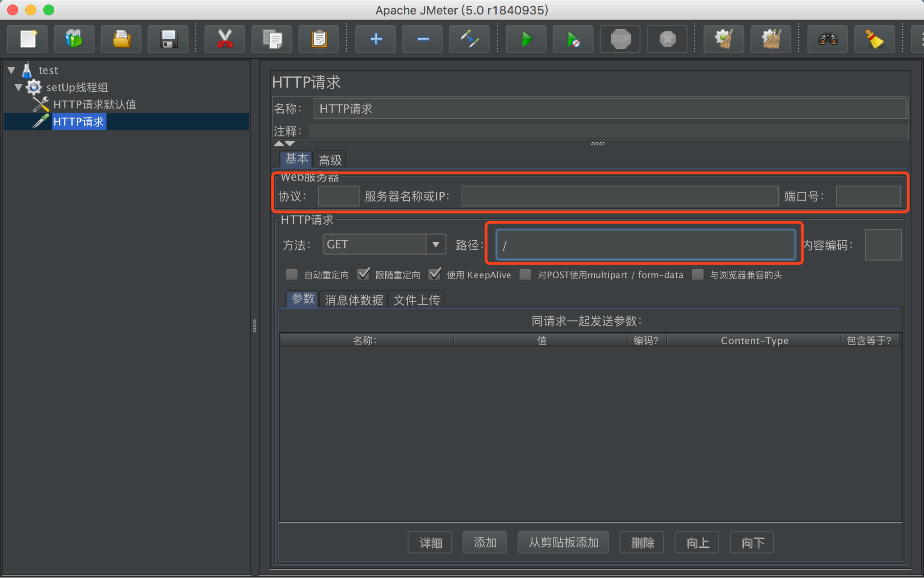Viewport: 924px width, 578px height.
Task: Enable the 与浏览器兼容的头 checkbox
Action: [x=698, y=275]
